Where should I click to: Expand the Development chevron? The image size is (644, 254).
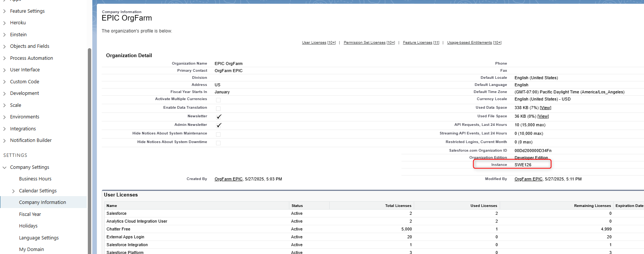point(4,93)
